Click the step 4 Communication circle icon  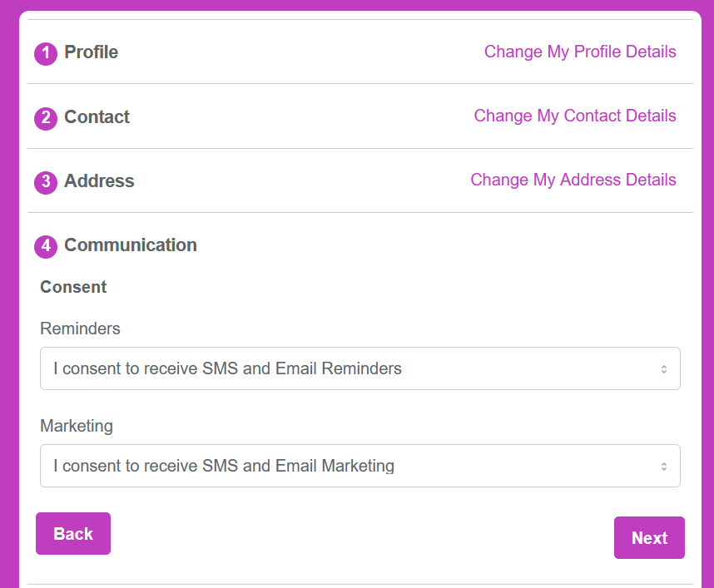tap(46, 247)
